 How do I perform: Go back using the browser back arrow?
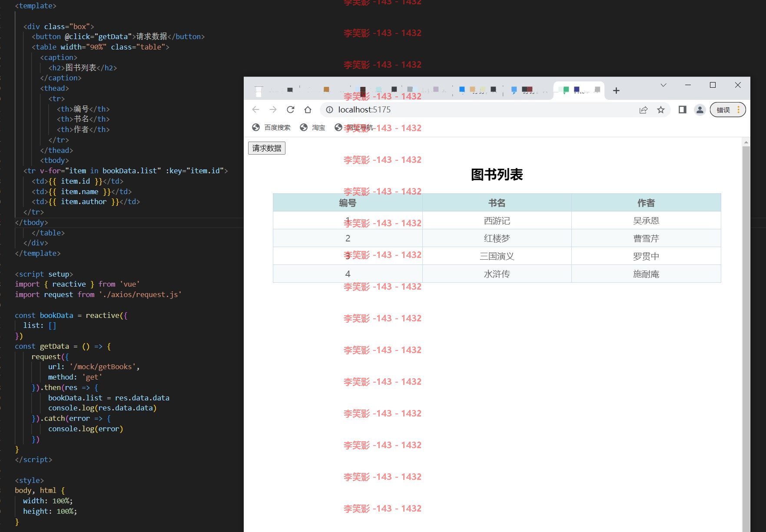click(x=255, y=109)
